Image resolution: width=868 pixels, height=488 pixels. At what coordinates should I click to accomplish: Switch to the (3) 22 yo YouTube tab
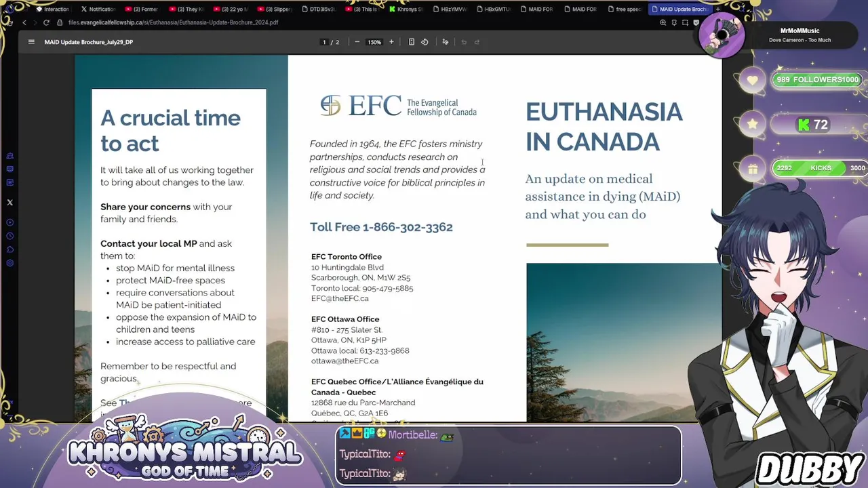(231, 9)
